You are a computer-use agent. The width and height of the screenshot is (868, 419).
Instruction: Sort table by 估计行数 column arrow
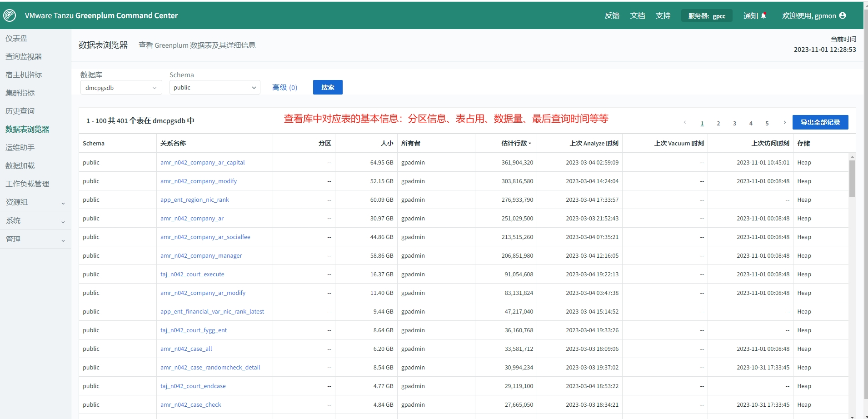530,143
